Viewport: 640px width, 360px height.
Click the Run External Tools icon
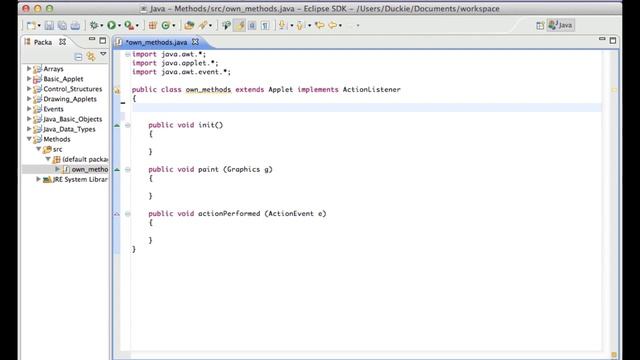click(x=129, y=25)
